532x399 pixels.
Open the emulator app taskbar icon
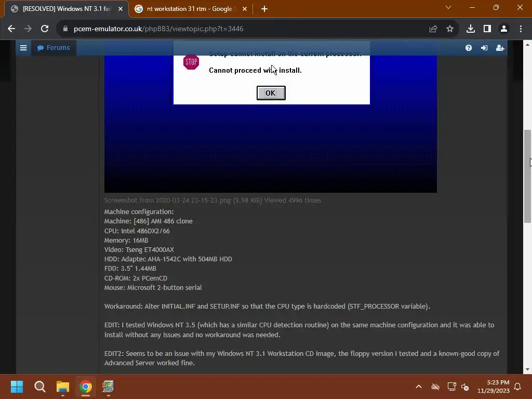pyautogui.click(x=108, y=387)
